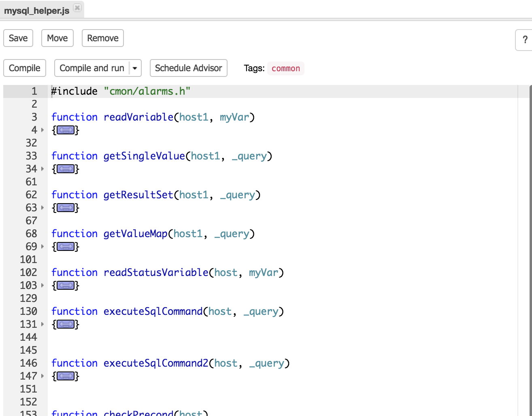
Task: Click the Move button
Action: (x=57, y=38)
